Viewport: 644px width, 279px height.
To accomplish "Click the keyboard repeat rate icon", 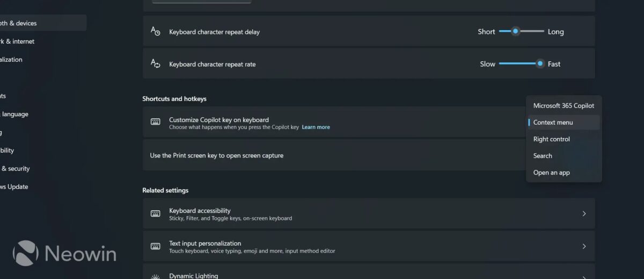I will point(155,63).
